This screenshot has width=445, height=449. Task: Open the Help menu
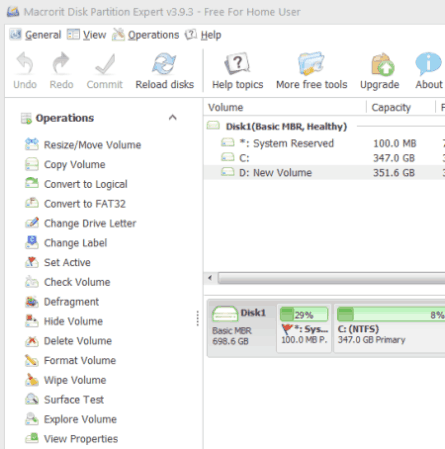(203, 35)
